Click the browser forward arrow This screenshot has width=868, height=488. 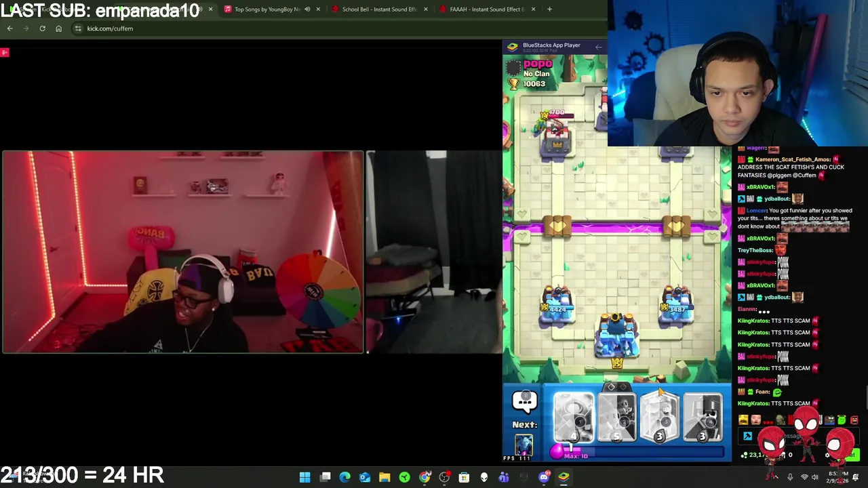coord(26,28)
